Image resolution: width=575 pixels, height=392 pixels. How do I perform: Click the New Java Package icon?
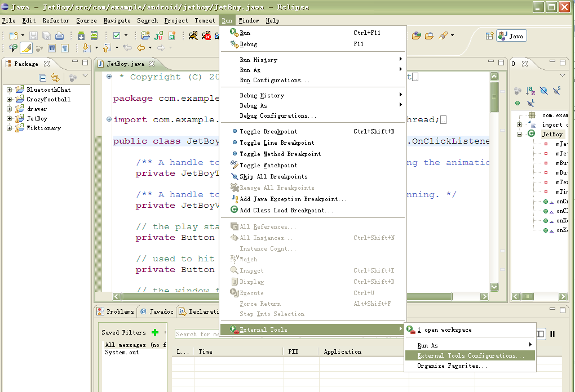(145, 35)
